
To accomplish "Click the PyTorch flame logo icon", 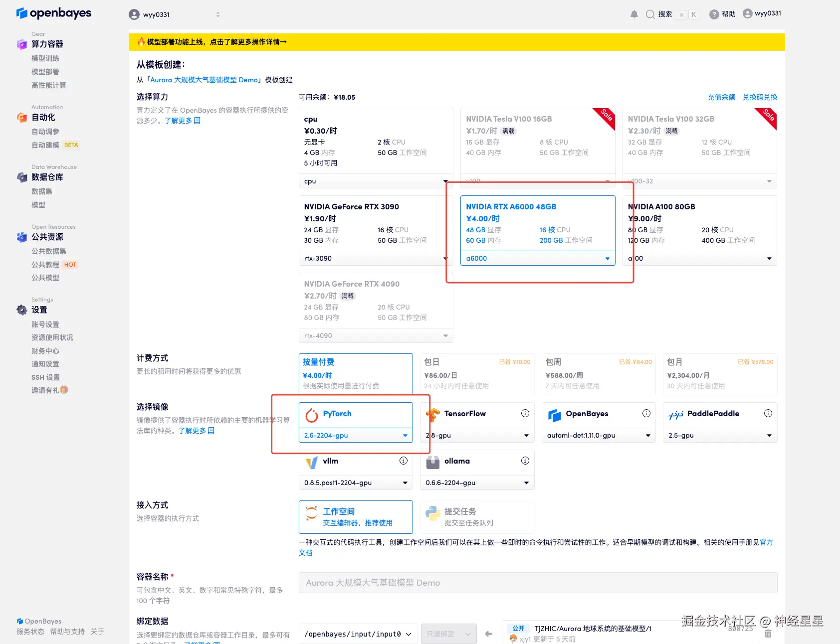I will pos(312,415).
